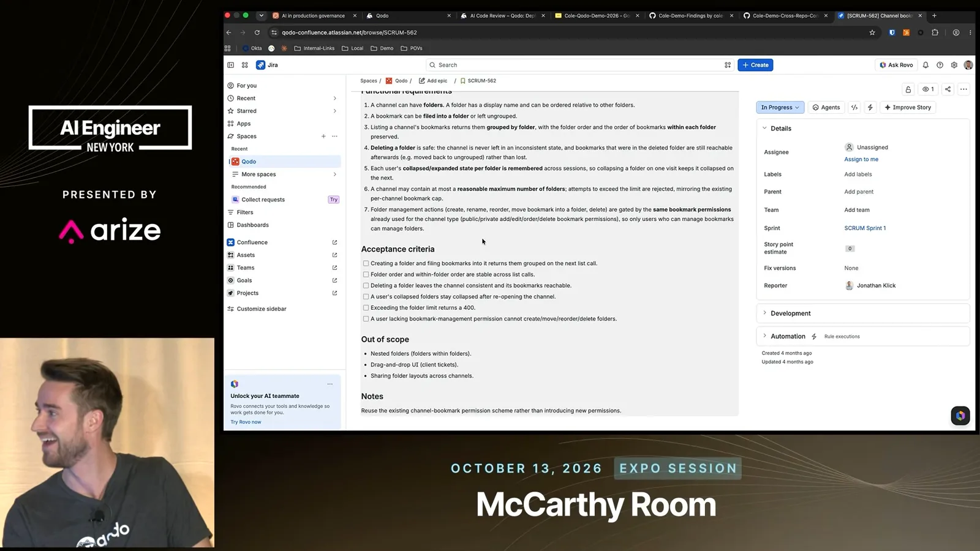Viewport: 980px width, 551px height.
Task: Check 'collapsed folders stay collapsed' criterion
Action: pyautogui.click(x=366, y=297)
